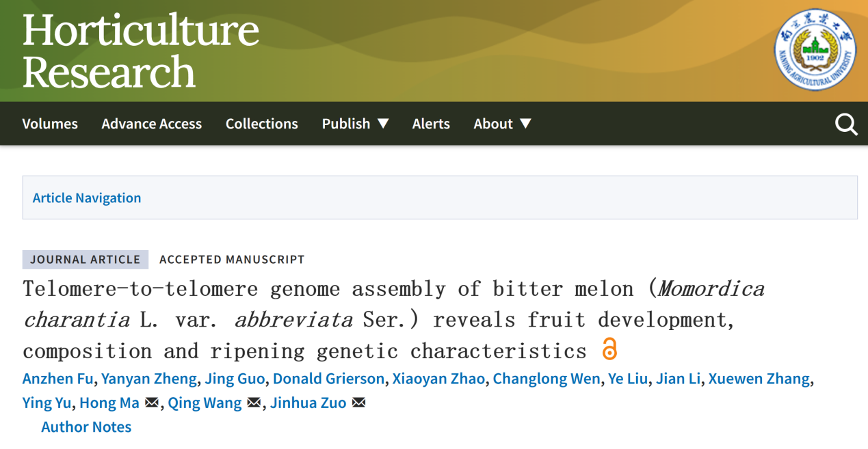Show the Author Notes section
This screenshot has width=868, height=449.
click(x=86, y=427)
